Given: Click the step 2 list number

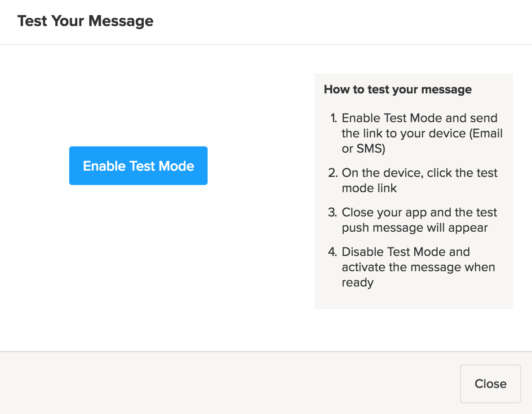Looking at the screenshot, I should point(332,173).
